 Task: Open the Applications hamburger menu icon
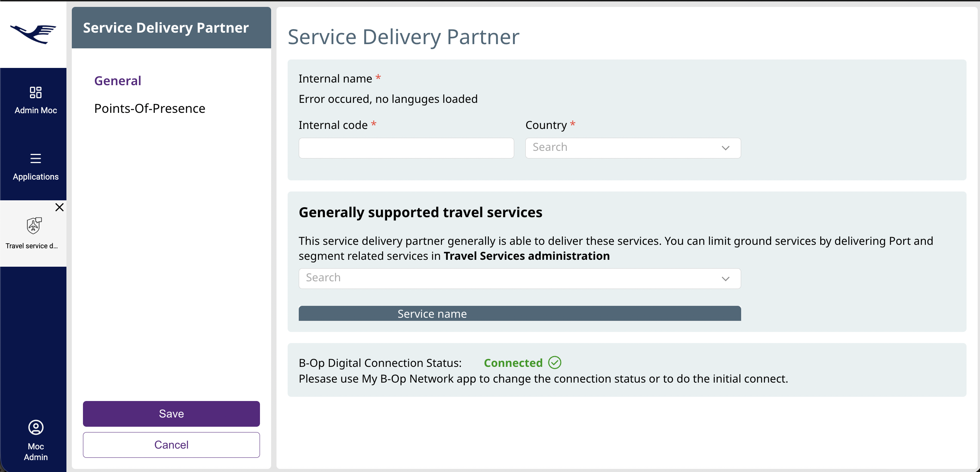(x=36, y=158)
